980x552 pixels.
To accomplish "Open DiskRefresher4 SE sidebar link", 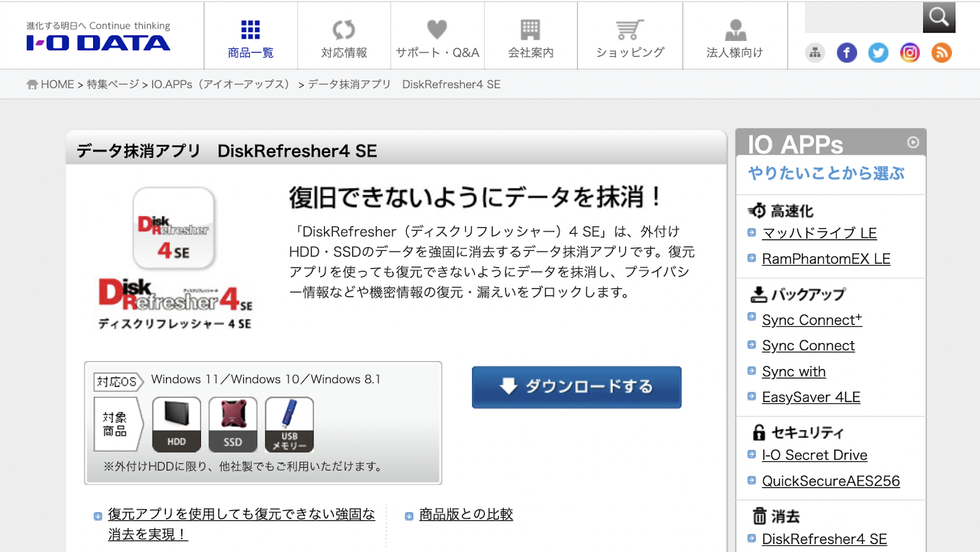I will coord(824,539).
